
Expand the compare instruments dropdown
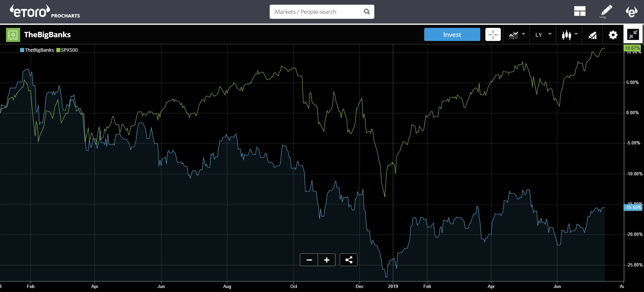tap(517, 35)
